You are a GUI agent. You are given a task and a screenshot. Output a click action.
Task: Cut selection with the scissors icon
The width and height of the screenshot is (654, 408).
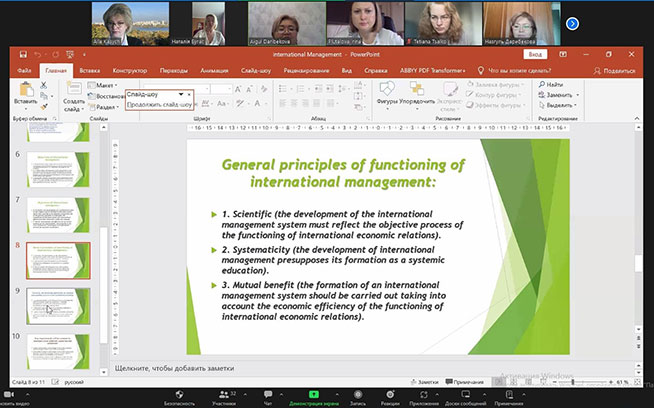tap(43, 85)
